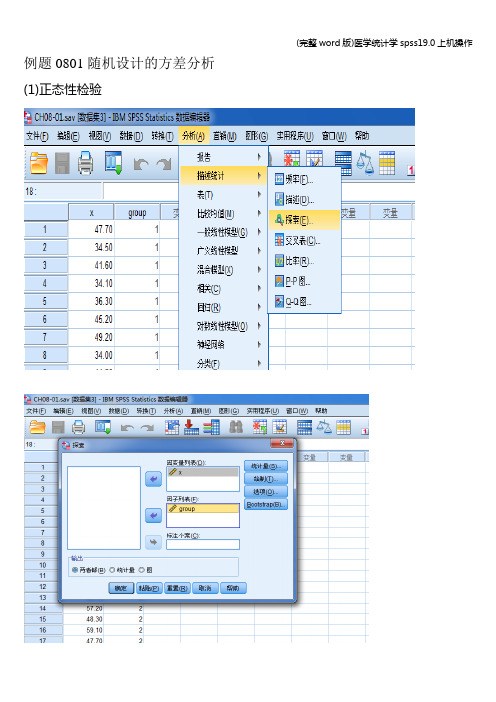Click Print icon in lower SPSS window
The image size is (496, 702).
pyautogui.click(x=79, y=427)
